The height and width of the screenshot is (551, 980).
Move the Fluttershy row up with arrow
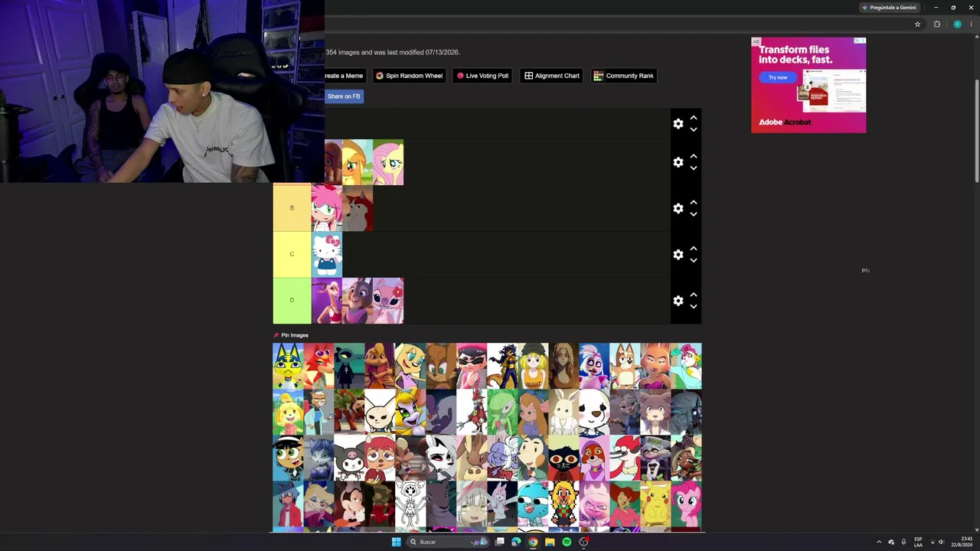(x=694, y=156)
